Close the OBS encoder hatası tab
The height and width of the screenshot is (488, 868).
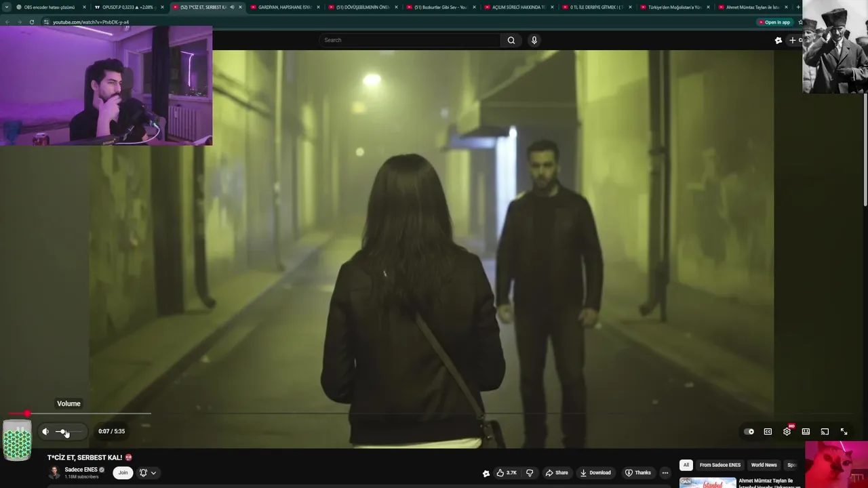[x=84, y=7]
